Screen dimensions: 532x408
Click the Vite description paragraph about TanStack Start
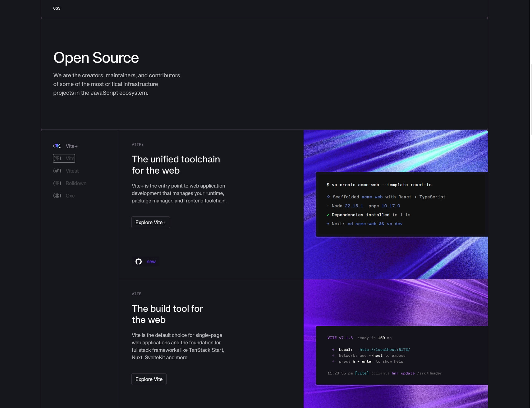(178, 346)
